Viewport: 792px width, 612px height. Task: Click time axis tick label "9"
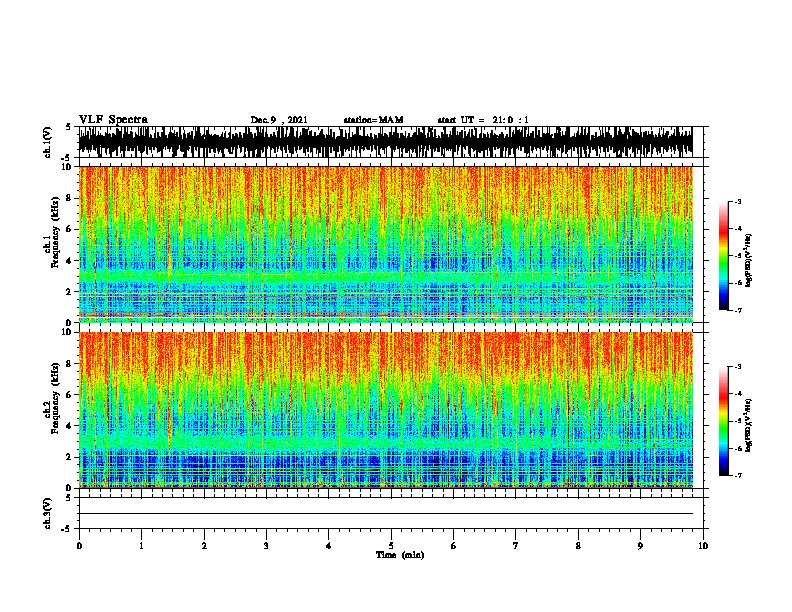point(640,546)
